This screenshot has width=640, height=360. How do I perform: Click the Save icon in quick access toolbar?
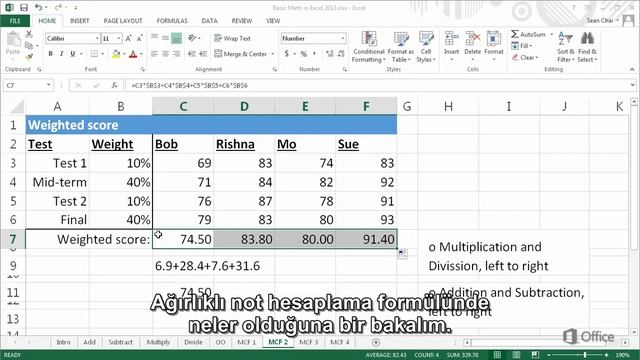click(24, 7)
